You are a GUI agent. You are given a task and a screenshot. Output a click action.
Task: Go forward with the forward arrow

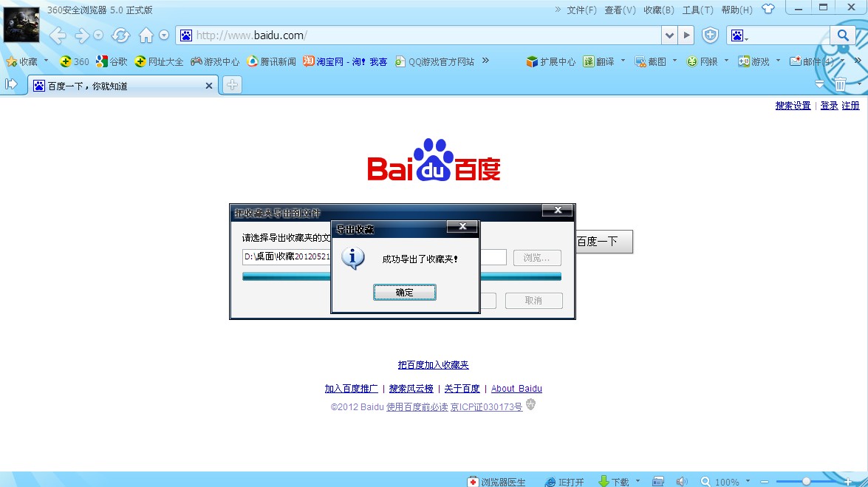(82, 36)
